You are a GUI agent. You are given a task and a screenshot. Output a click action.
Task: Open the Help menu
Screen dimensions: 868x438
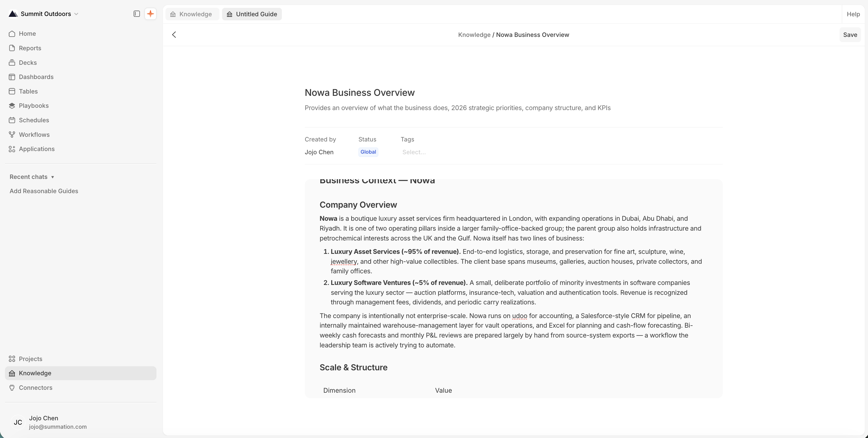[x=853, y=14]
